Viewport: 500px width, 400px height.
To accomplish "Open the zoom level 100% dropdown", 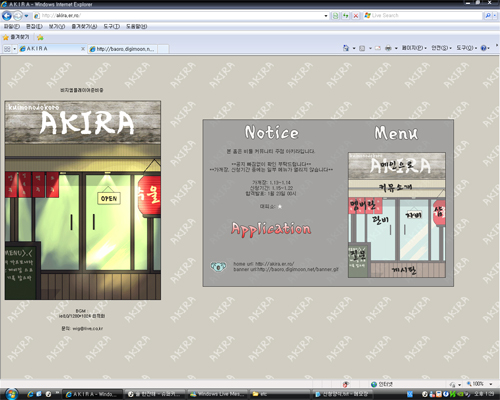I will pos(479,384).
